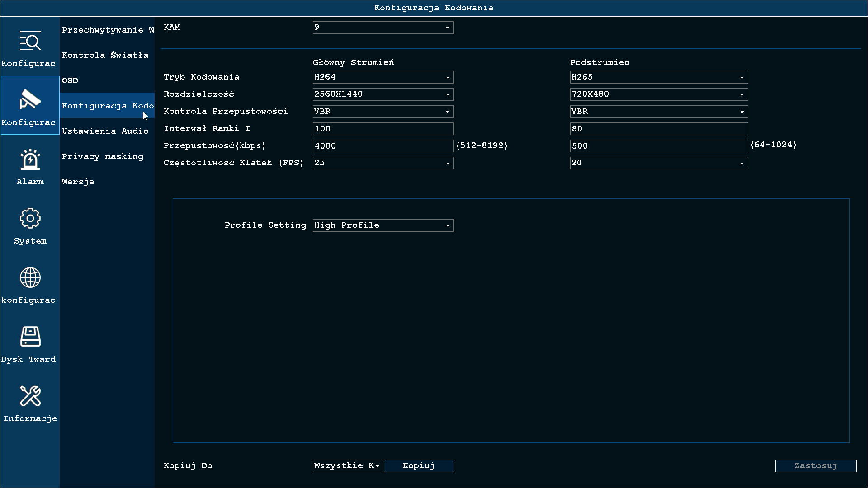Select the OSD menu item
The image size is (868, 488).
pyautogui.click(x=107, y=80)
